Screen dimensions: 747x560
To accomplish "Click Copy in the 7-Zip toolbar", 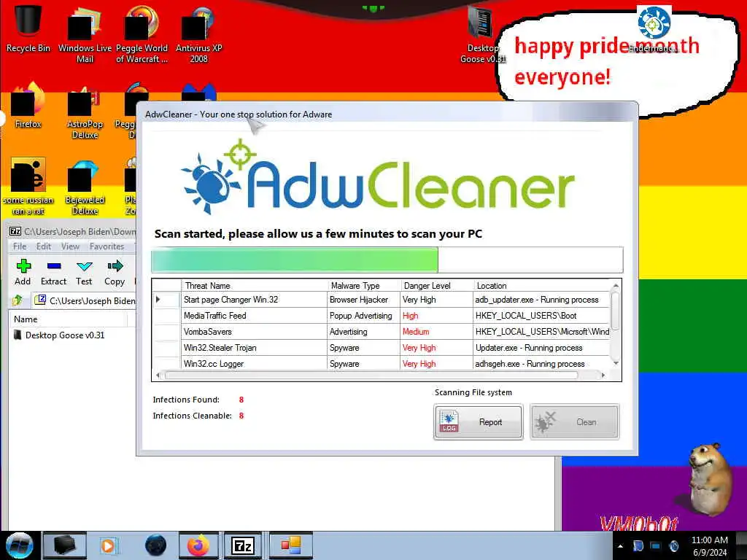I will coord(115,272).
